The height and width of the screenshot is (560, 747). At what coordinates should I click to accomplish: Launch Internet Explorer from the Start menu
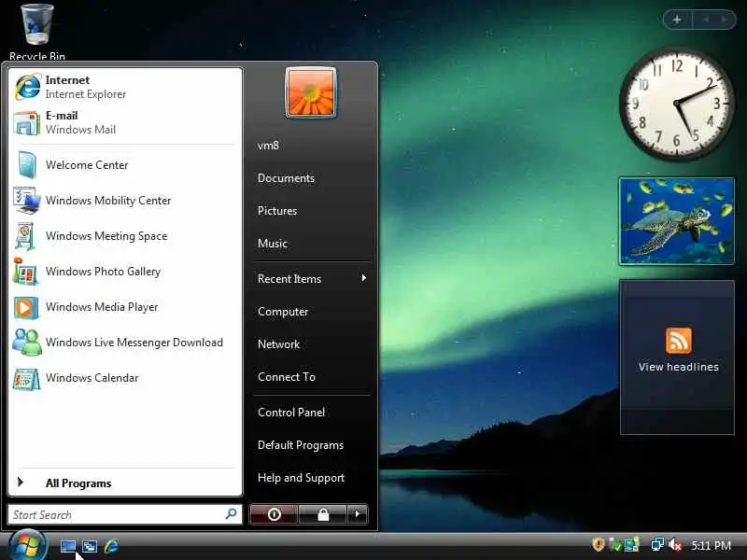(125, 87)
